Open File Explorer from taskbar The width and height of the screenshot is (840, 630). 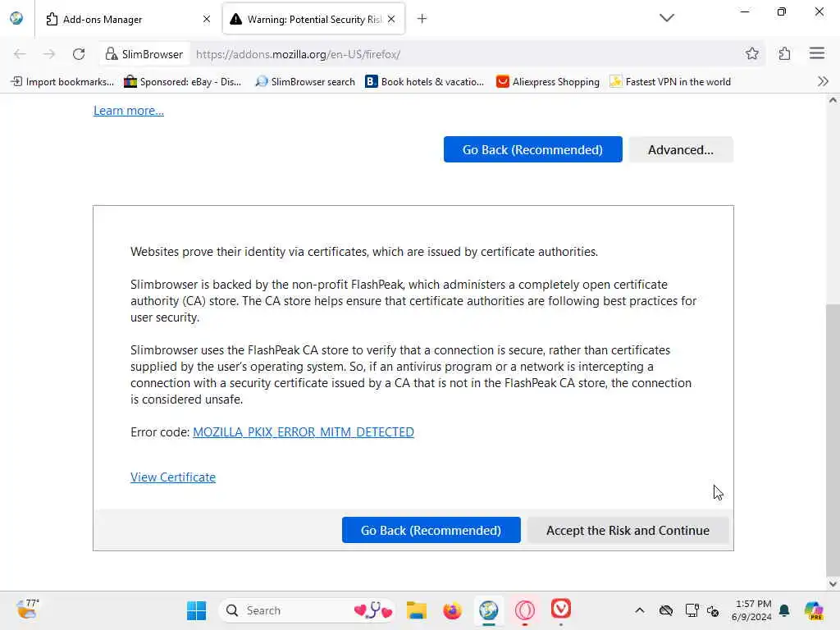(416, 610)
